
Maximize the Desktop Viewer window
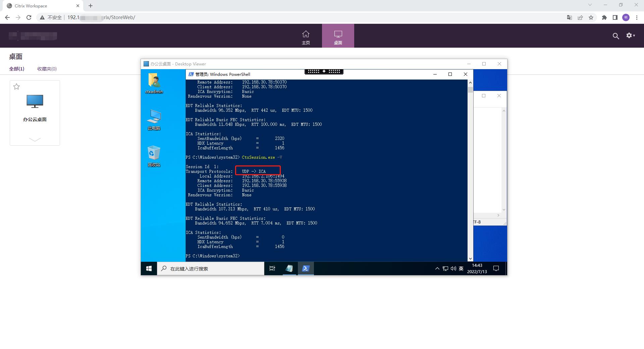coord(484,64)
